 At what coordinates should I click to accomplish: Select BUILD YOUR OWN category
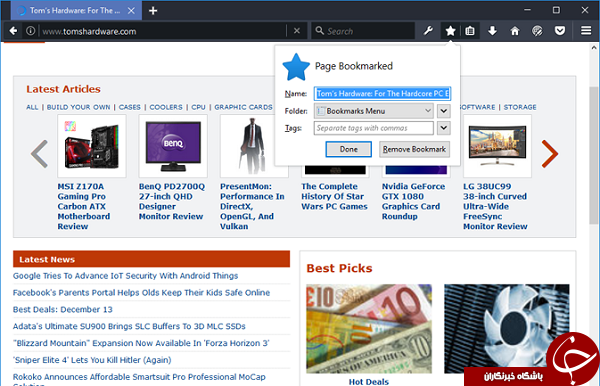(x=78, y=107)
